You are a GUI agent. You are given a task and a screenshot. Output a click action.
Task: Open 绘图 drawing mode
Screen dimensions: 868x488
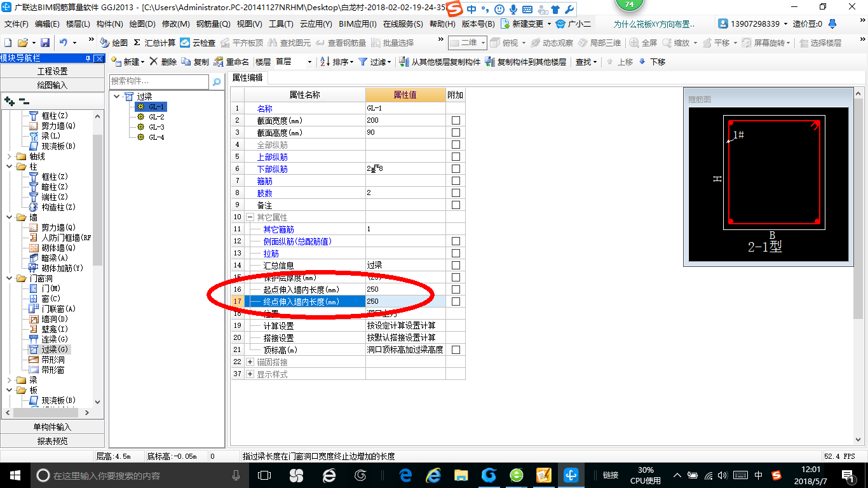[x=114, y=43]
